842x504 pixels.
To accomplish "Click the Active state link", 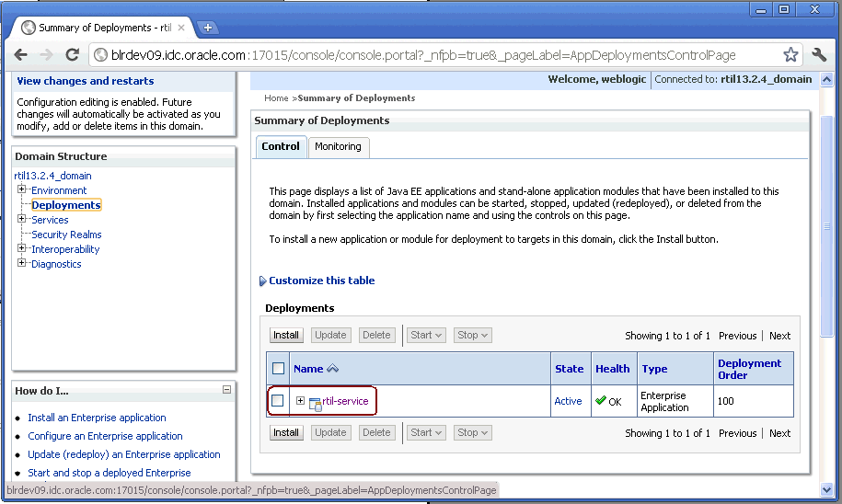I will [x=568, y=401].
